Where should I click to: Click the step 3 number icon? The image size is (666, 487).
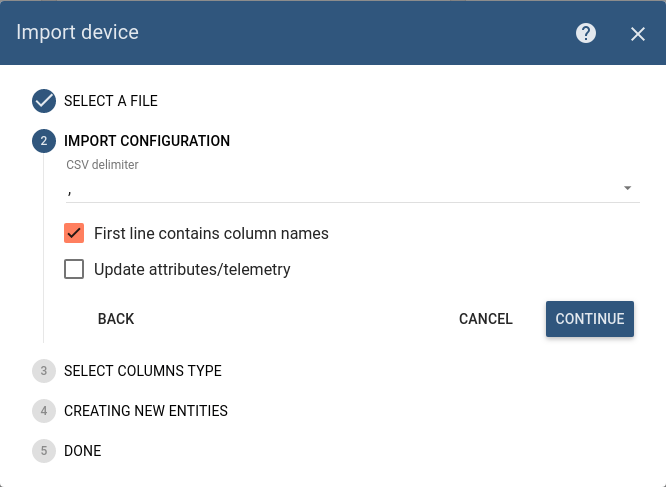[x=44, y=371]
